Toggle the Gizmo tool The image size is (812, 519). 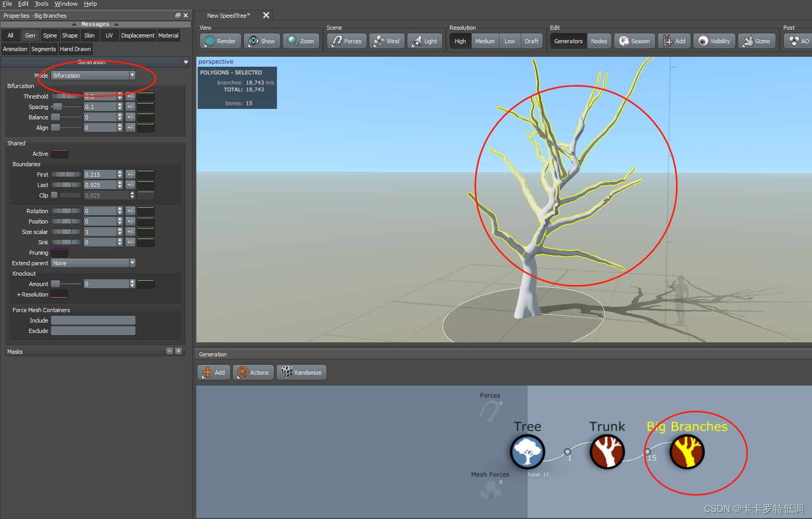coord(757,41)
